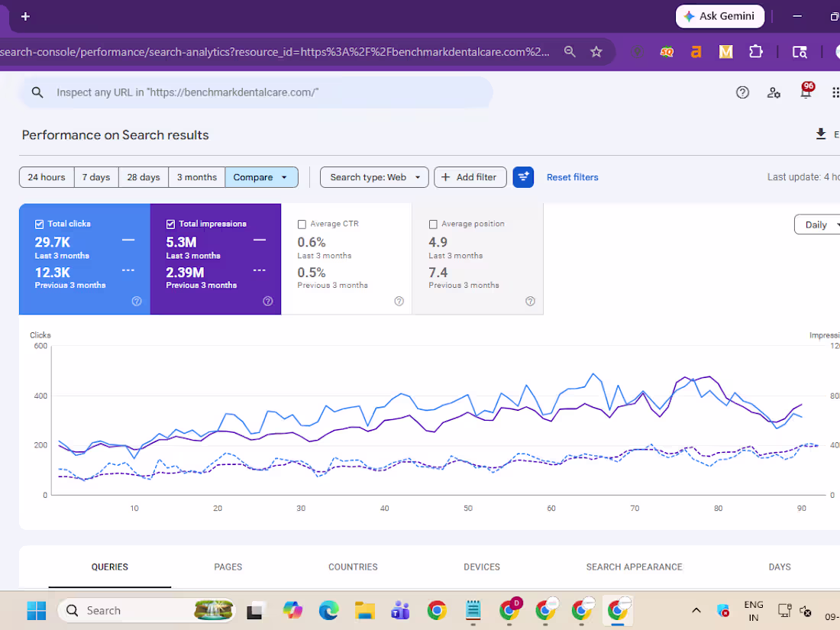Check the Average CTR checkbox
The image size is (840, 630).
302,225
